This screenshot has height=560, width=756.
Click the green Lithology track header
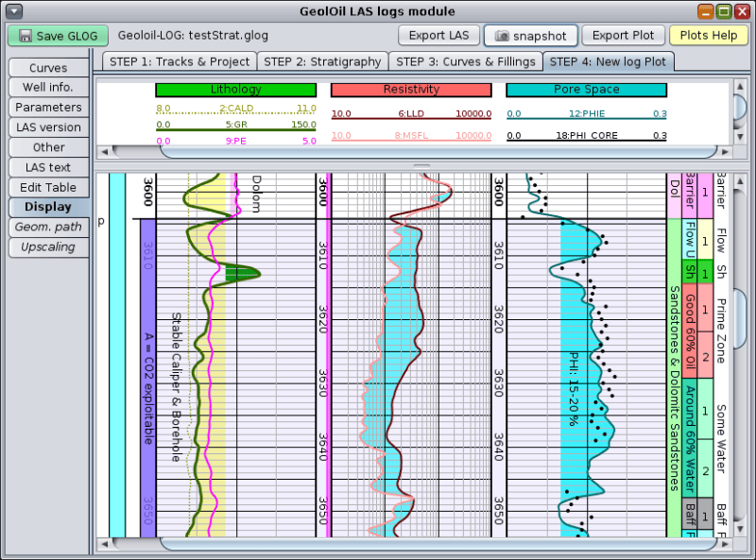235,90
